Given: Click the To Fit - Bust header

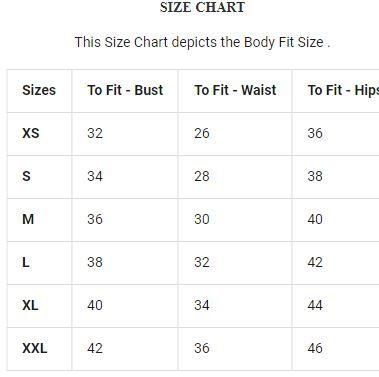Looking at the screenshot, I should [125, 90].
